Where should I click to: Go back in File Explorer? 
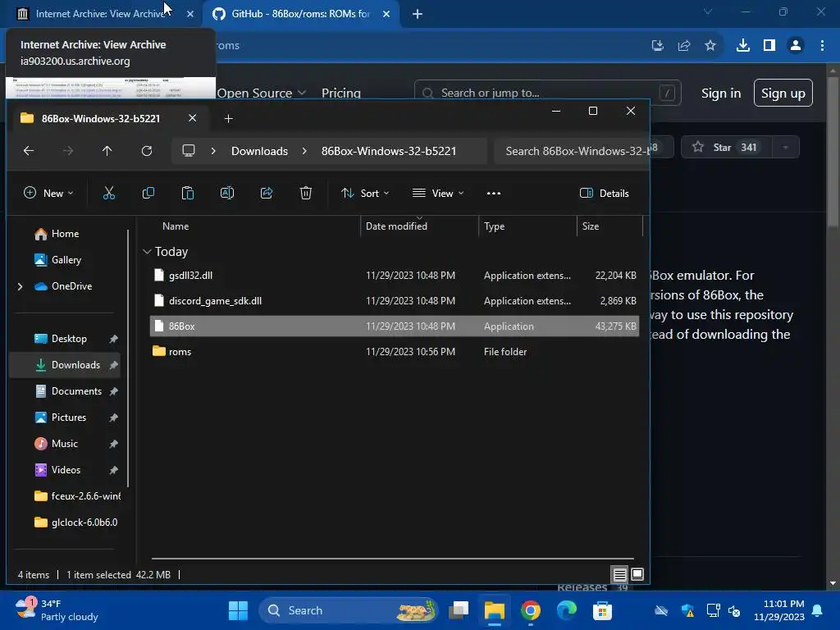coord(29,151)
